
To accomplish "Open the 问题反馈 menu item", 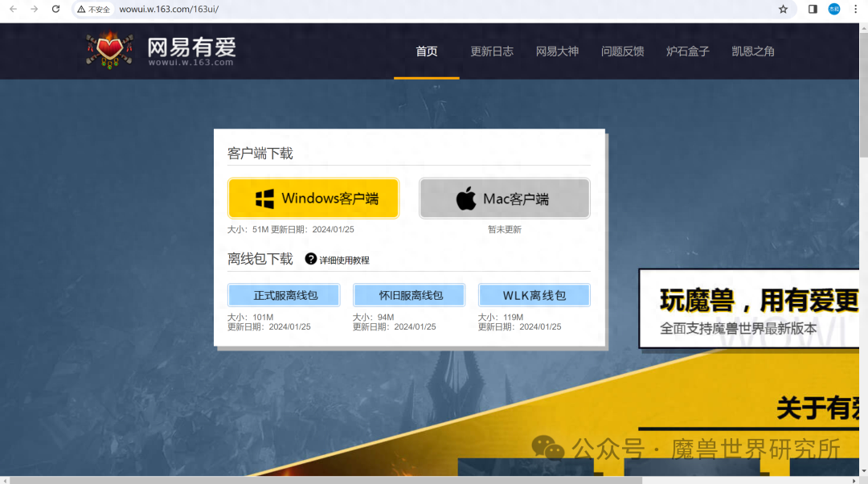I will pyautogui.click(x=623, y=51).
